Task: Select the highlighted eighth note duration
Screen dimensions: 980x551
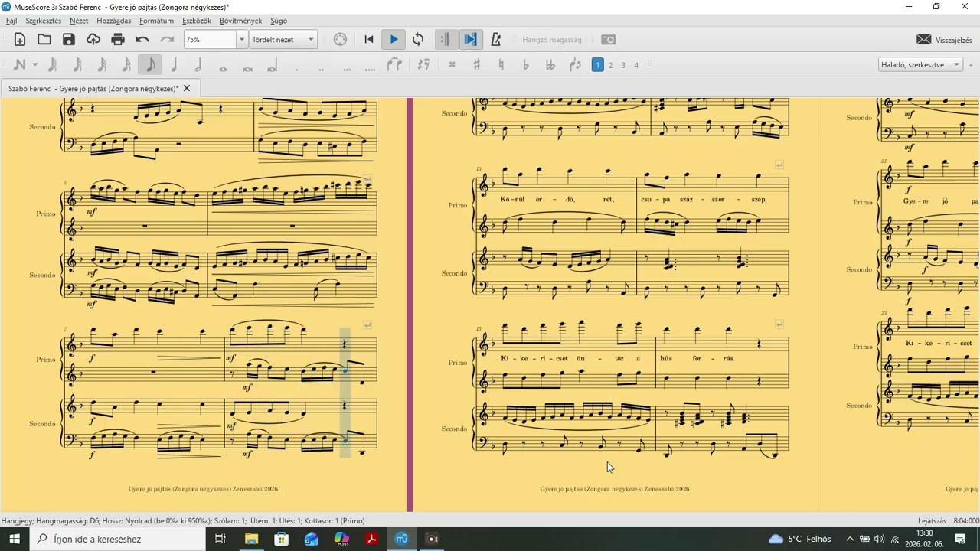Action: coord(150,65)
